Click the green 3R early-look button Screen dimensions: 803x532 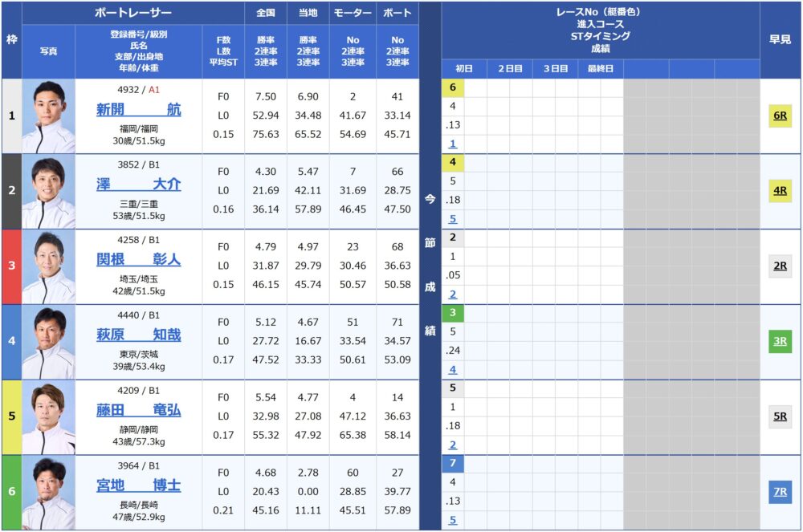(780, 341)
